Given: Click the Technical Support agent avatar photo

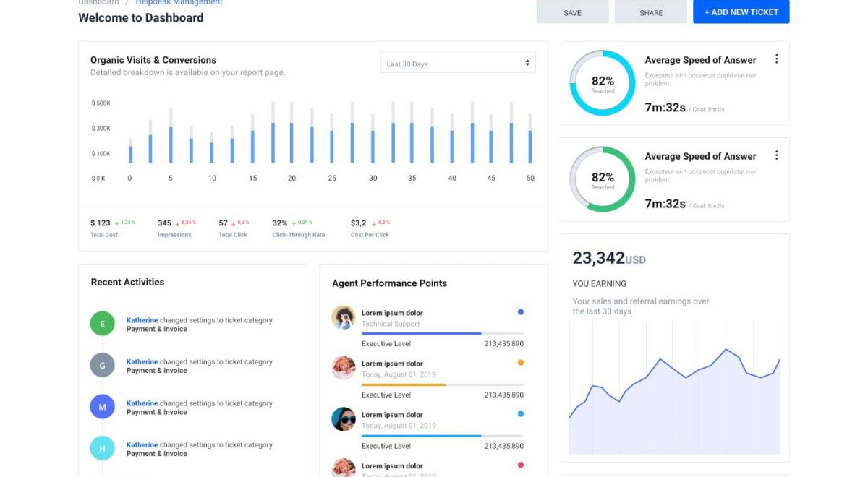Looking at the screenshot, I should pyautogui.click(x=344, y=317).
